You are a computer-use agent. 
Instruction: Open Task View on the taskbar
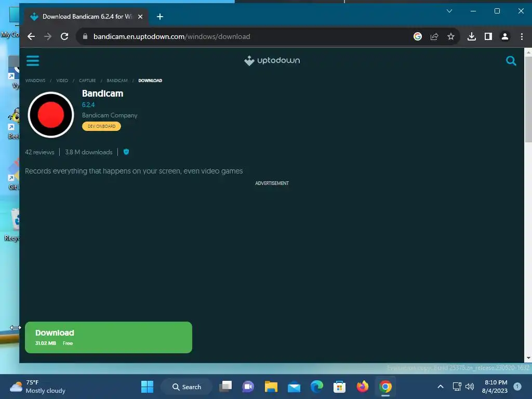[x=225, y=387]
